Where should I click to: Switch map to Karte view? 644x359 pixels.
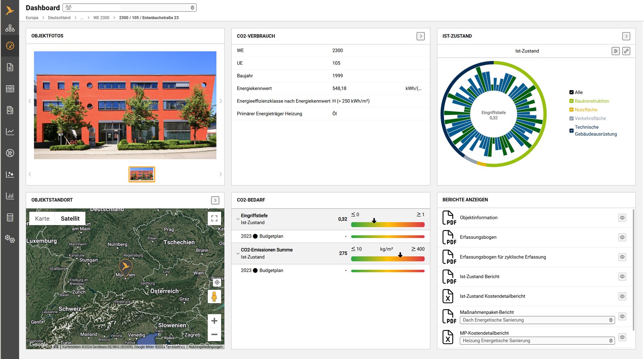click(x=42, y=219)
